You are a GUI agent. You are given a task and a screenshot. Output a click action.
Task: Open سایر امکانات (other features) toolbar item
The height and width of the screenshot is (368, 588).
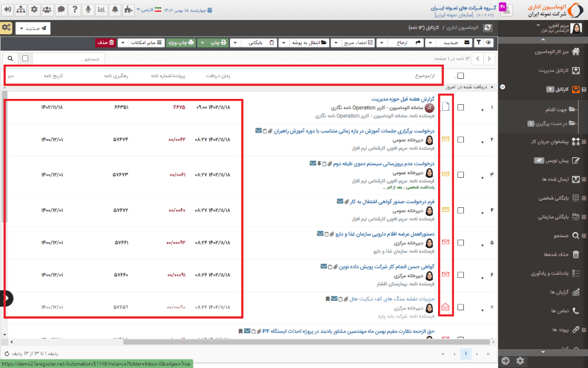tap(146, 42)
